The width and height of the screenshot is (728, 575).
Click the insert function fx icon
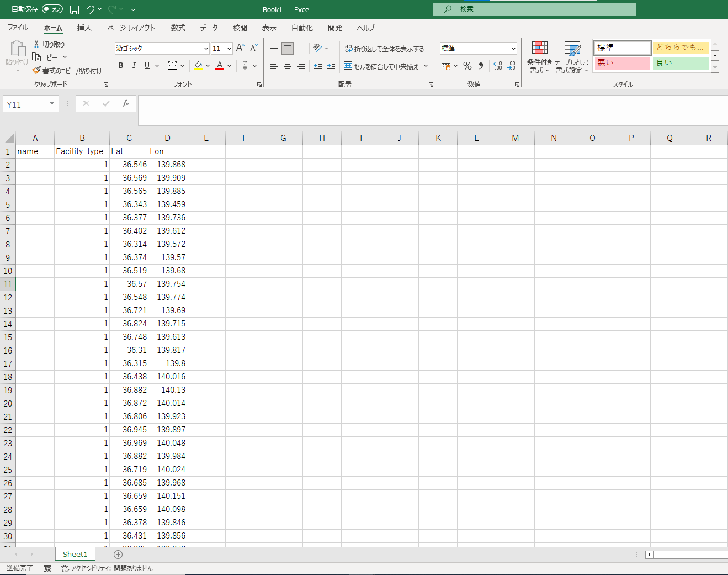pyautogui.click(x=126, y=104)
